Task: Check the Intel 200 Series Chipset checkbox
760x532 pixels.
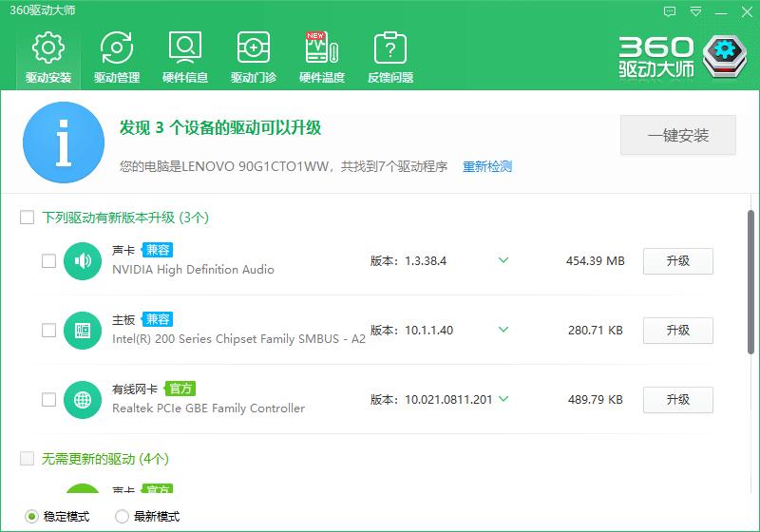Action: [x=48, y=331]
